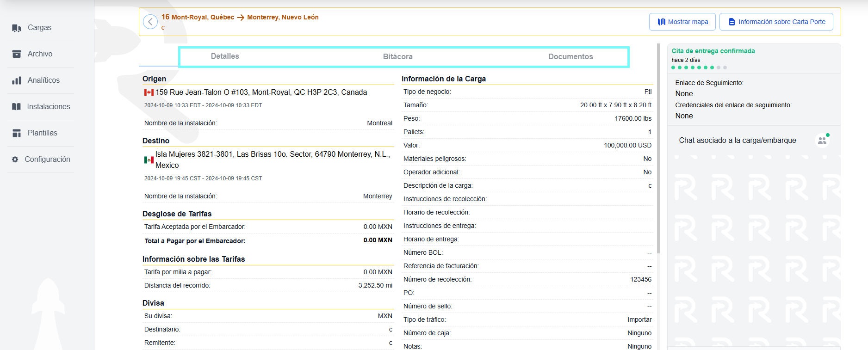Click the Canada flag at origin address
The width and height of the screenshot is (868, 350).
149,92
